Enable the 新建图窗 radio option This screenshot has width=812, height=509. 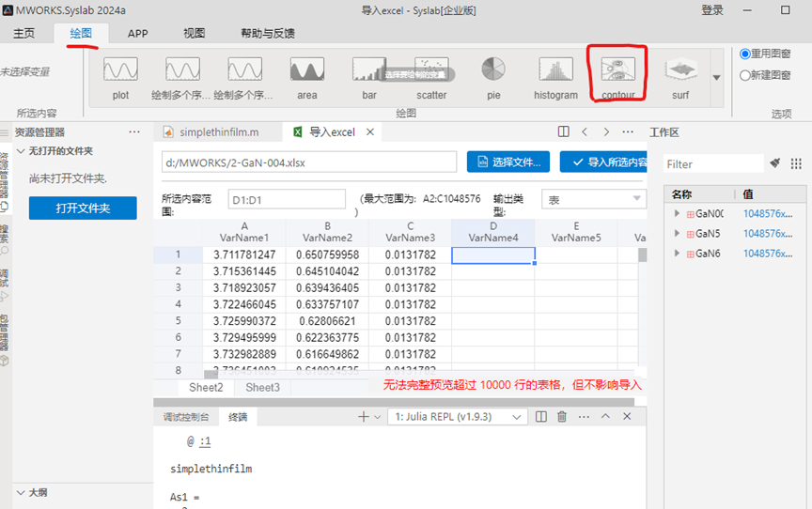pyautogui.click(x=744, y=75)
